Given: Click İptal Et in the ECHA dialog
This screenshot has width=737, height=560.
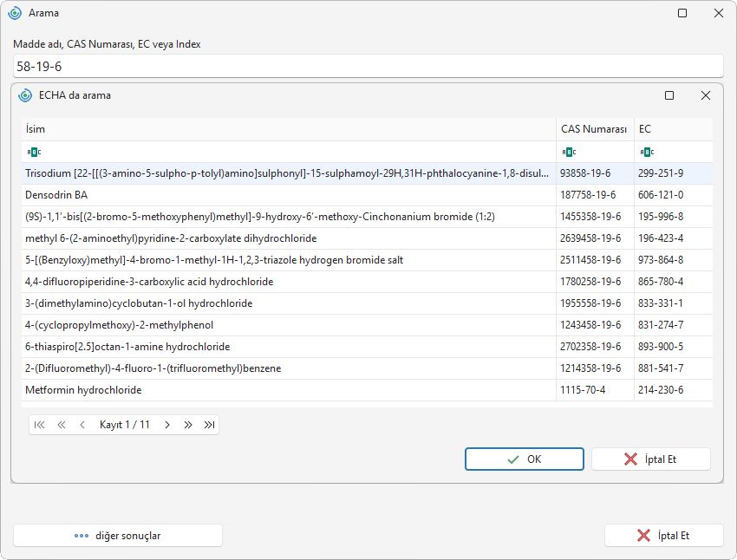Looking at the screenshot, I should point(651,459).
